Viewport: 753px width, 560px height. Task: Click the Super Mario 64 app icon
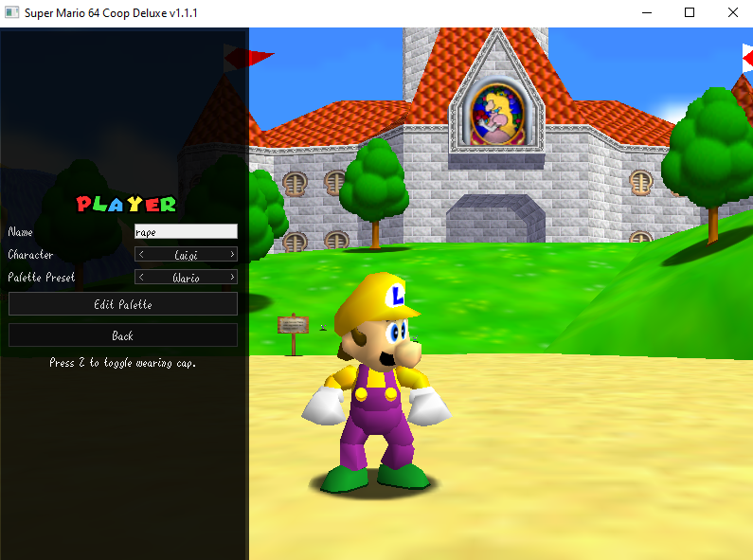coord(11,12)
